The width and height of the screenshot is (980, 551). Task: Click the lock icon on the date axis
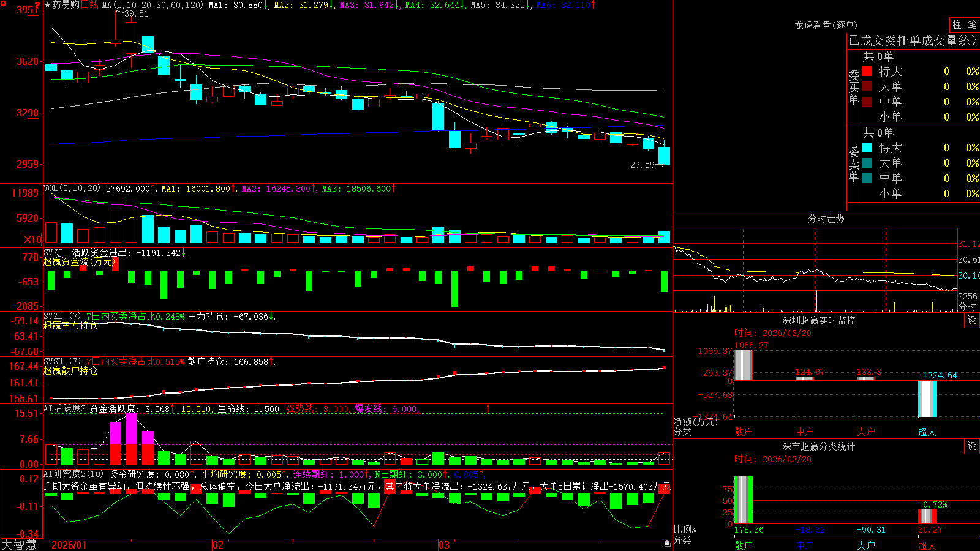667,543
